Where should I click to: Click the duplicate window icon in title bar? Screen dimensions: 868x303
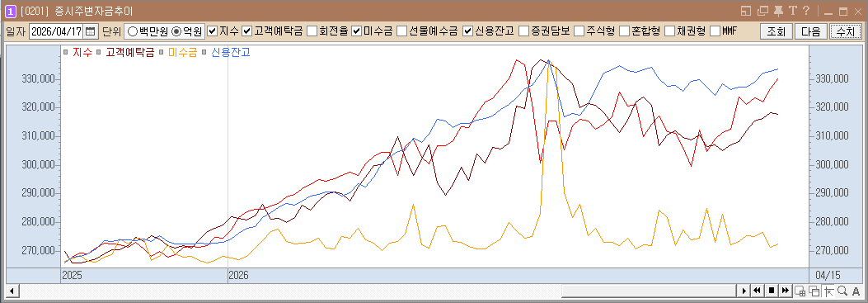pos(762,11)
